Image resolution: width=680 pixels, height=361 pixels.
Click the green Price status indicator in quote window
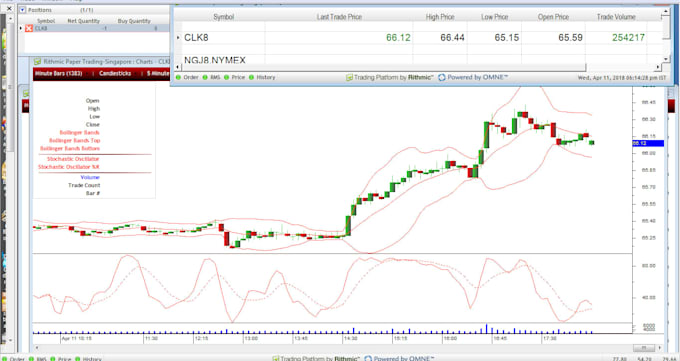226,77
